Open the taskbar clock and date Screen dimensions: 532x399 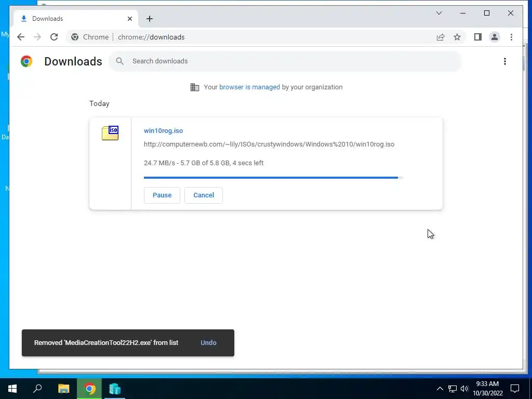pos(487,389)
